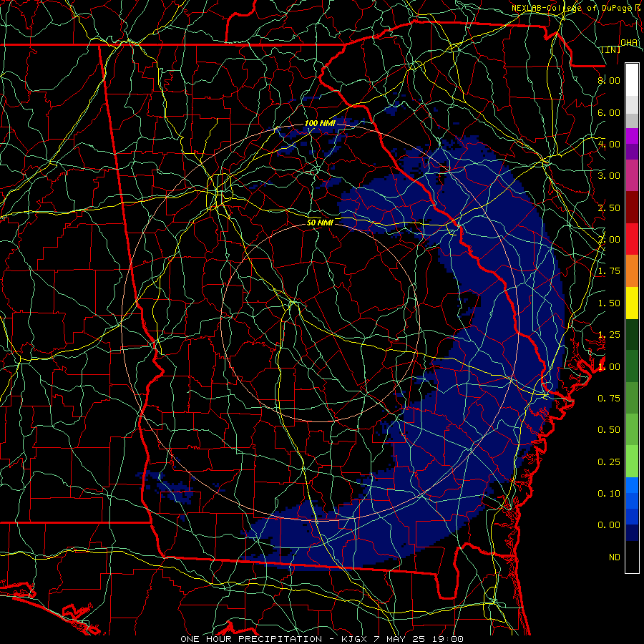Image resolution: width=644 pixels, height=644 pixels.
Task: Click the OHA product code label
Action: coord(629,43)
